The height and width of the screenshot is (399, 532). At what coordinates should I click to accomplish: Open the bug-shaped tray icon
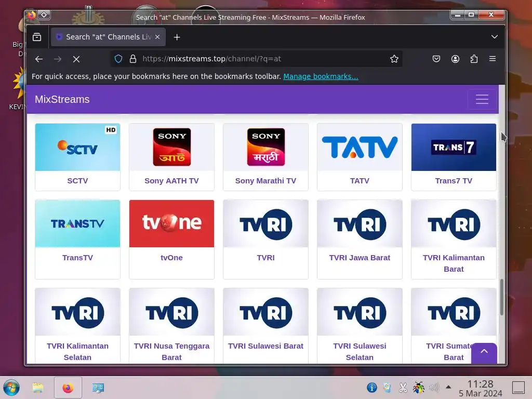click(x=418, y=387)
